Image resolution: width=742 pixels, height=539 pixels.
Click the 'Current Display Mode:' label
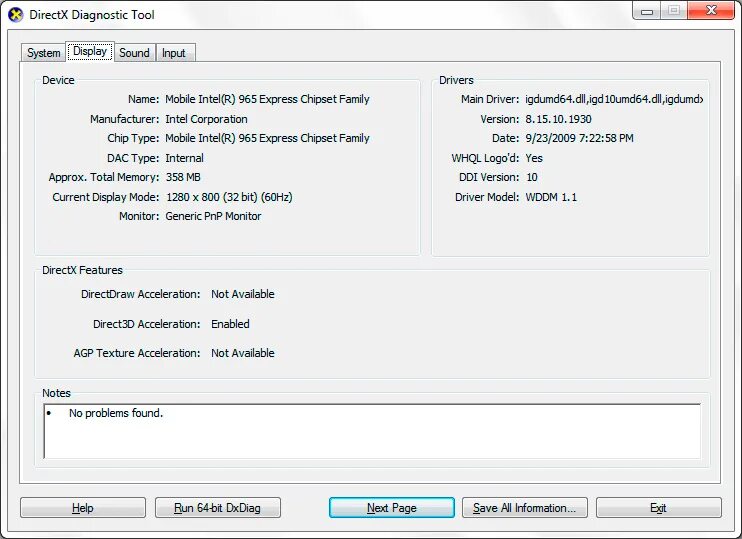point(106,197)
